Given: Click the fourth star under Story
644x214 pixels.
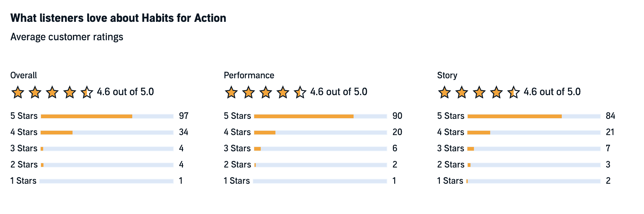Looking at the screenshot, I should [496, 93].
